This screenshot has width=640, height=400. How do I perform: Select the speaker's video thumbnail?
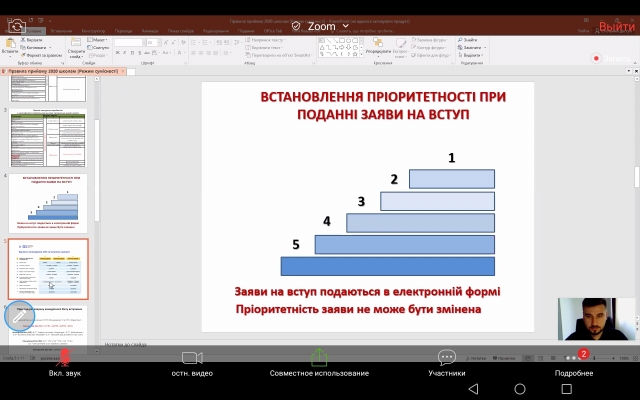pyautogui.click(x=596, y=319)
